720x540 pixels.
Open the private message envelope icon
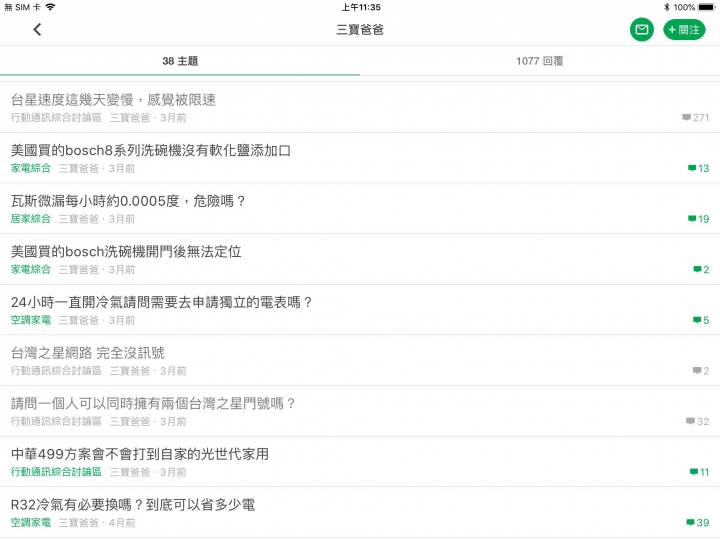[641, 30]
